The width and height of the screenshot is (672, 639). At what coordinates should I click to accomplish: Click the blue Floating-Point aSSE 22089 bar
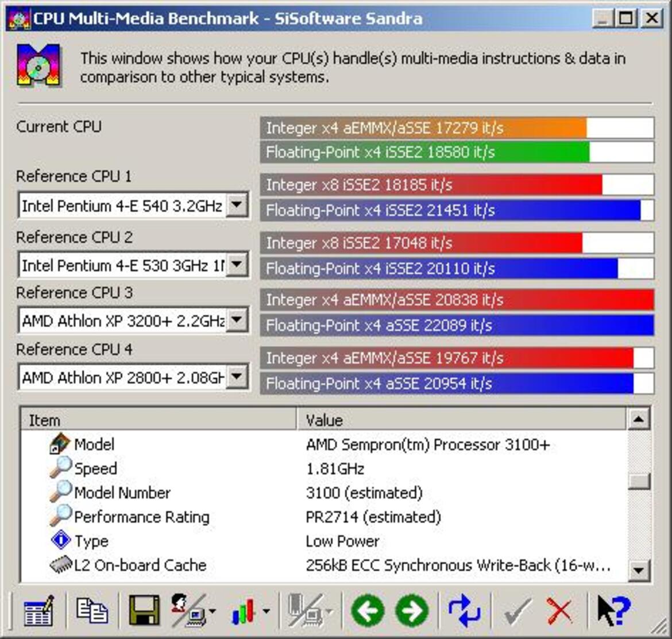pyautogui.click(x=457, y=325)
